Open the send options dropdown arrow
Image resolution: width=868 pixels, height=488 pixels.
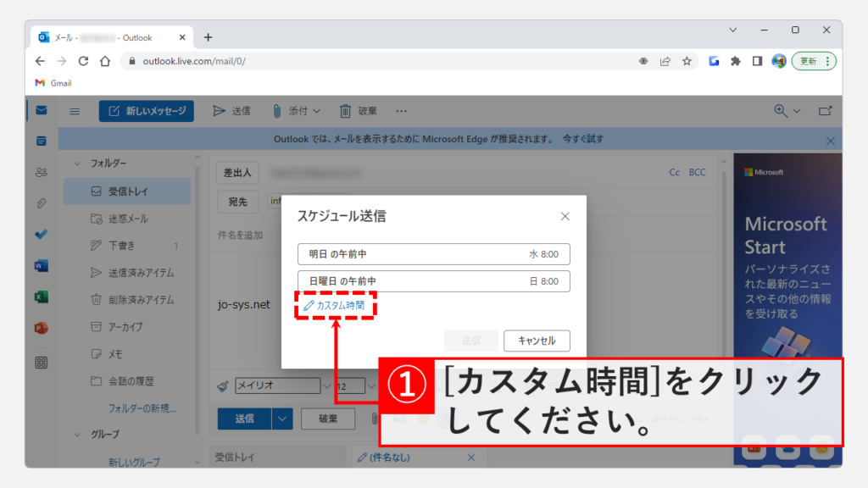283,418
